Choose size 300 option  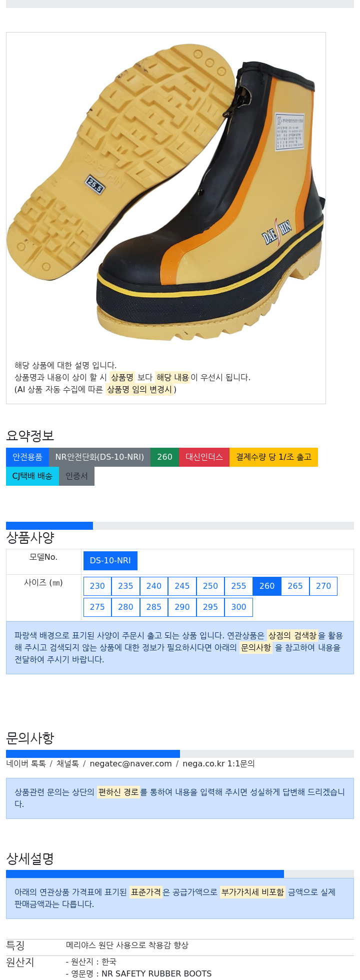[238, 607]
